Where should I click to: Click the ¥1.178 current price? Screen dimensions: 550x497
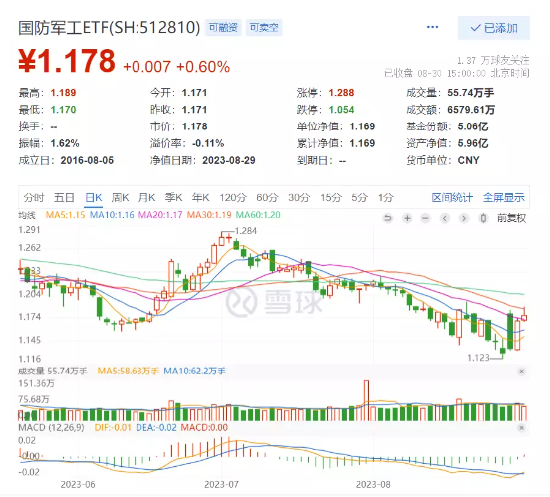click(67, 61)
